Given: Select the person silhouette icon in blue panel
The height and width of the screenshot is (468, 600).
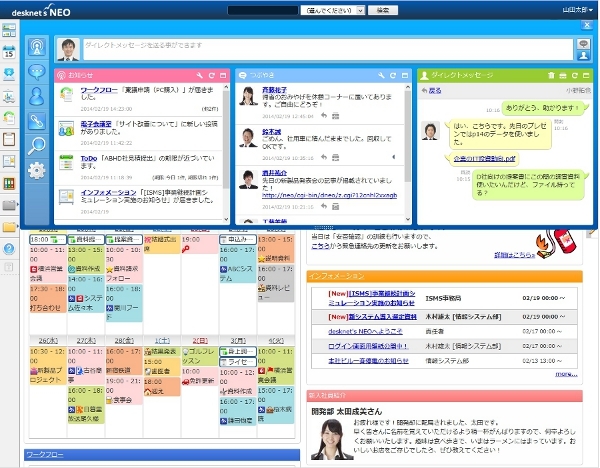Looking at the screenshot, I should pyautogui.click(x=37, y=96).
